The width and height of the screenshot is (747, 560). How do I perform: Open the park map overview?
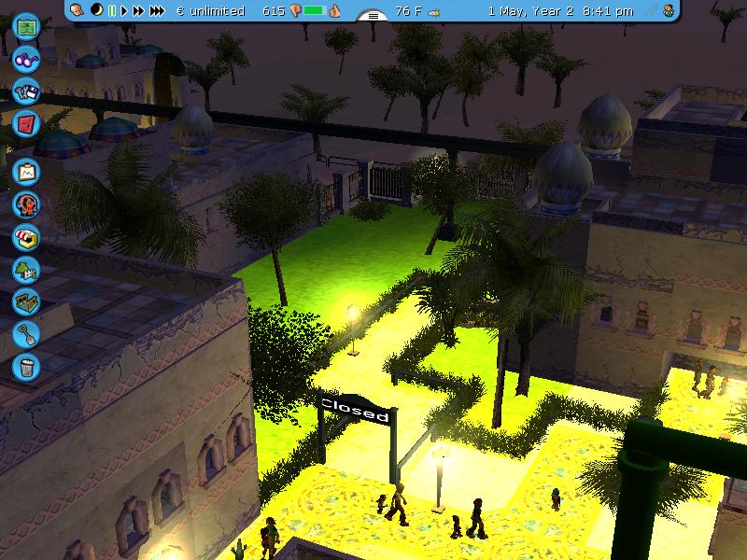tap(26, 27)
